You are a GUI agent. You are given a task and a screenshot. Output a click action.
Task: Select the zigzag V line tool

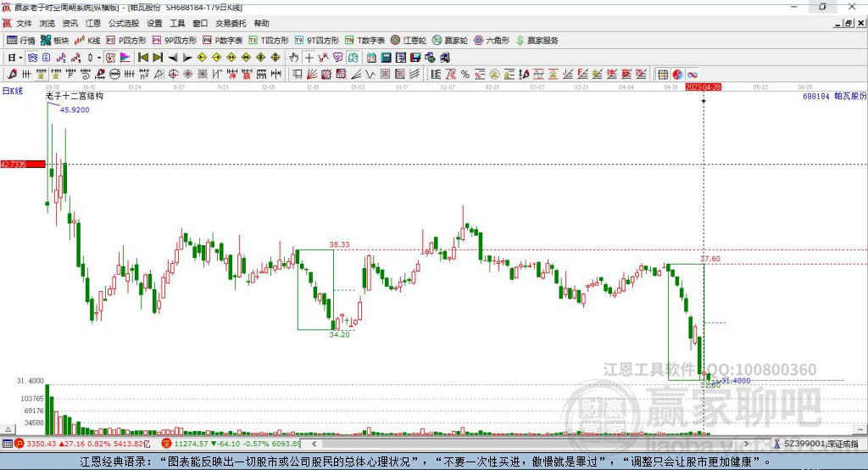pos(370,75)
